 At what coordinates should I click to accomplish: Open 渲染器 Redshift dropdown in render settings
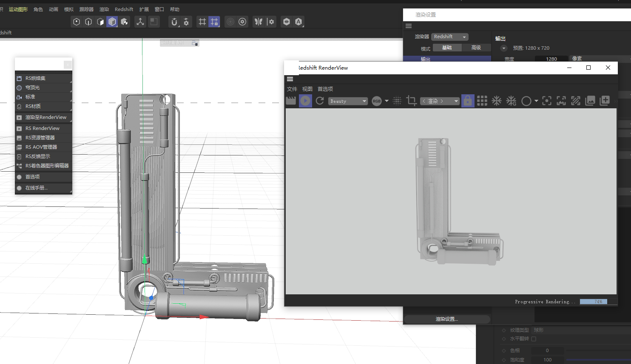[450, 37]
